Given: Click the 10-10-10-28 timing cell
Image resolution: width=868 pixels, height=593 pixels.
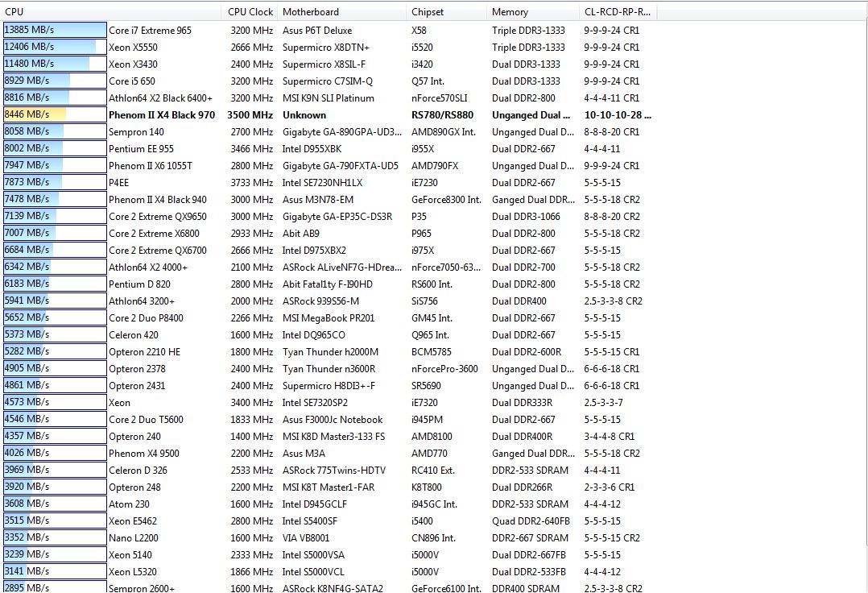Looking at the screenshot, I should click(618, 115).
